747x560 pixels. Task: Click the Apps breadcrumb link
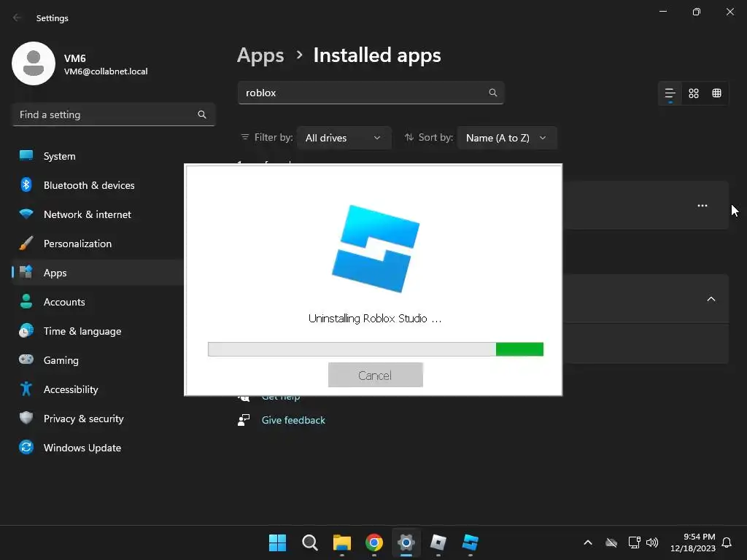(x=260, y=55)
